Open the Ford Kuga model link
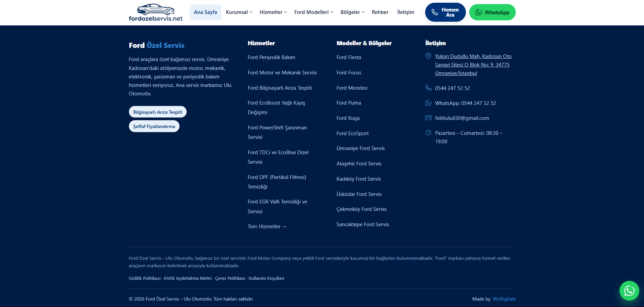 [348, 118]
